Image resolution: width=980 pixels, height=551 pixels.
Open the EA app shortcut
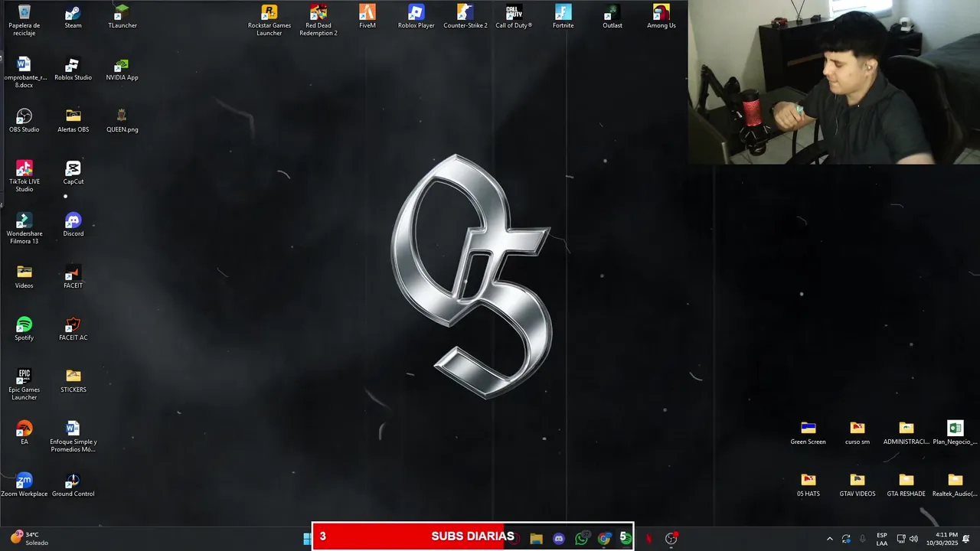point(24,433)
